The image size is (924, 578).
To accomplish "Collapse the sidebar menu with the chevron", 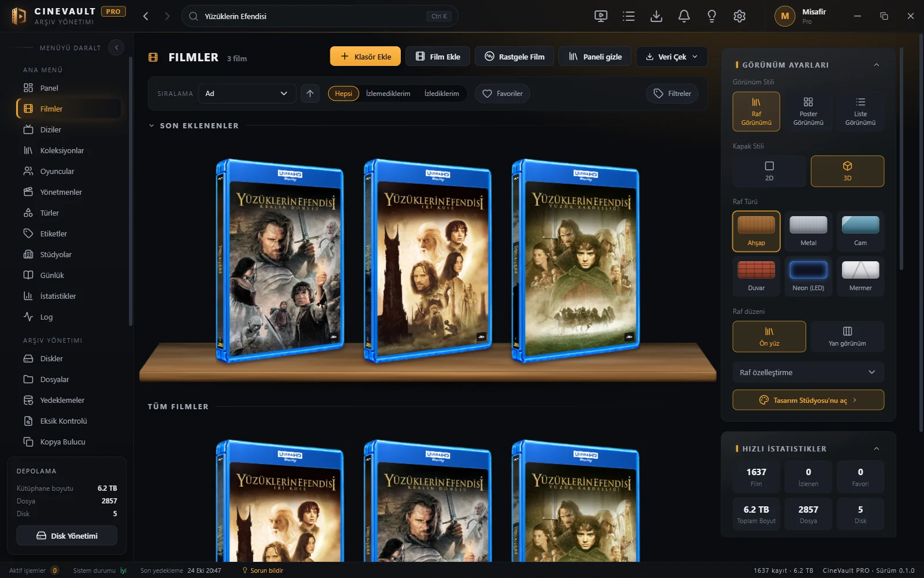I will [x=116, y=47].
